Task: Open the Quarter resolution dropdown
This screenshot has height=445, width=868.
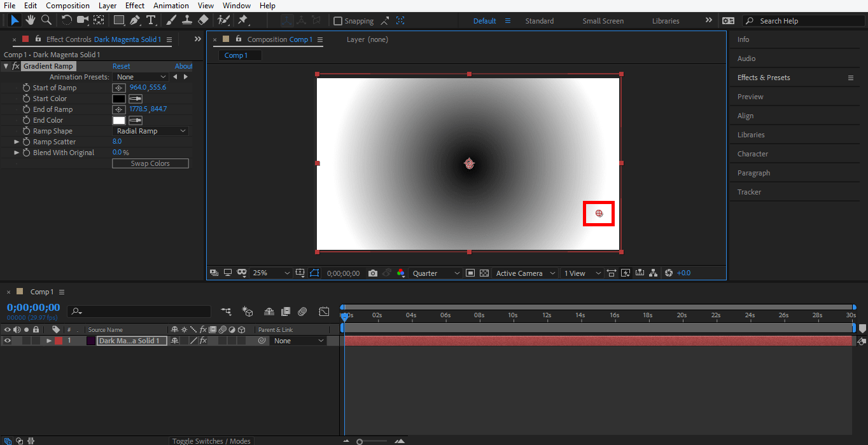Action: pyautogui.click(x=436, y=273)
